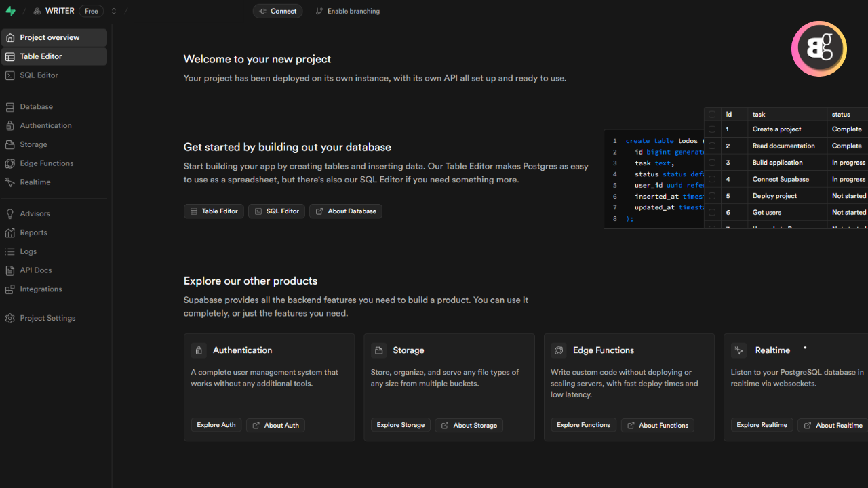Screen dimensions: 868x488
Task: Open Edge Functions sidebar icon
Action: click(x=9, y=164)
